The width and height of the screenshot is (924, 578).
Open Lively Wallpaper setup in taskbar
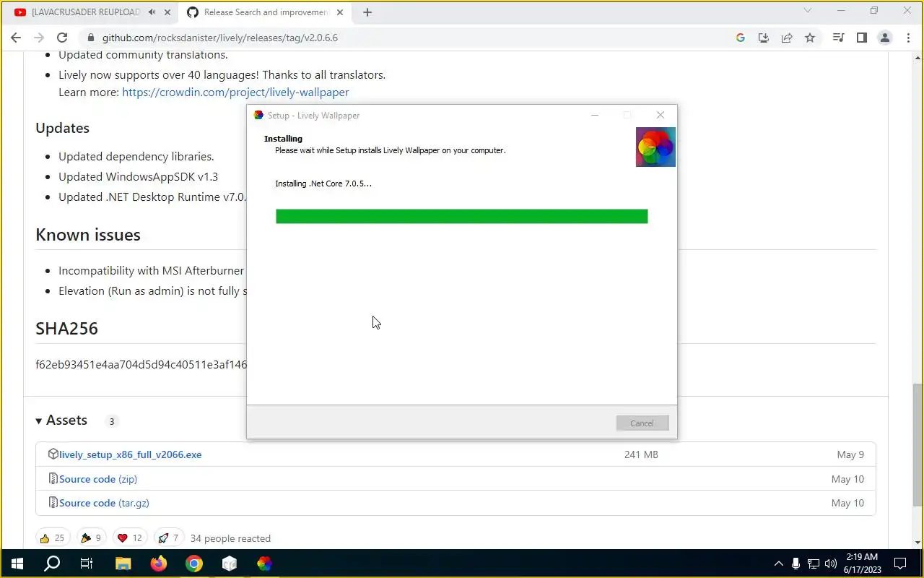pos(264,564)
